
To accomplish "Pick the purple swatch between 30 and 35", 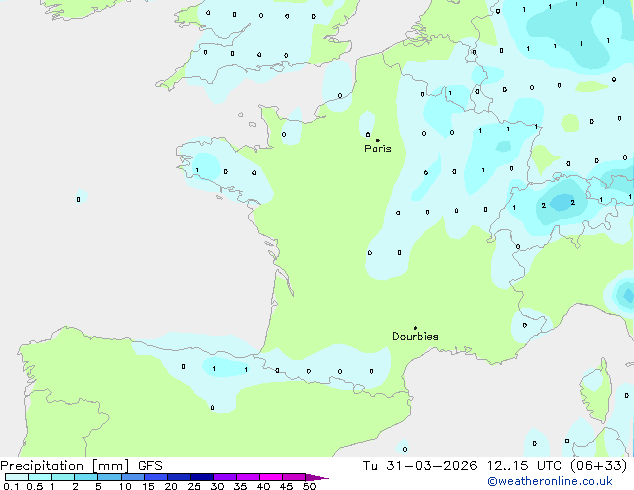I will pyautogui.click(x=225, y=477).
